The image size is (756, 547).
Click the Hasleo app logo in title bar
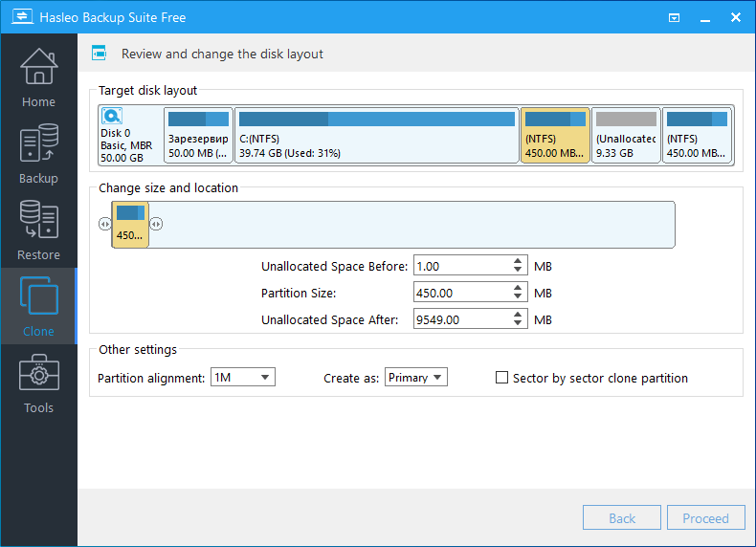[22, 17]
